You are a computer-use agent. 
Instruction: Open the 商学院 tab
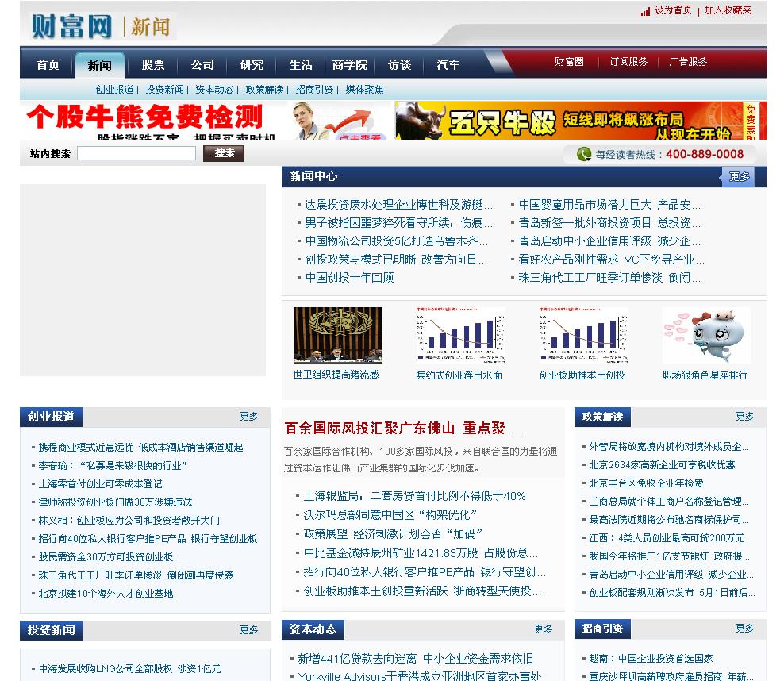(x=350, y=64)
